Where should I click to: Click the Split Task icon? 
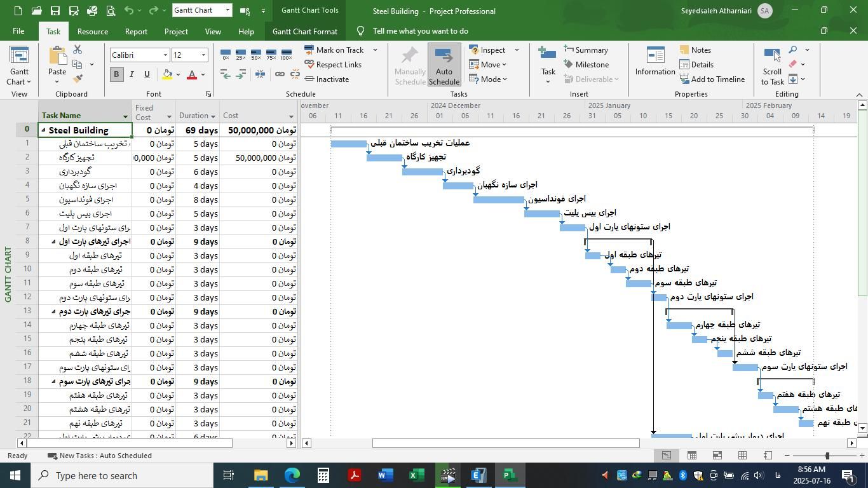[x=260, y=74]
